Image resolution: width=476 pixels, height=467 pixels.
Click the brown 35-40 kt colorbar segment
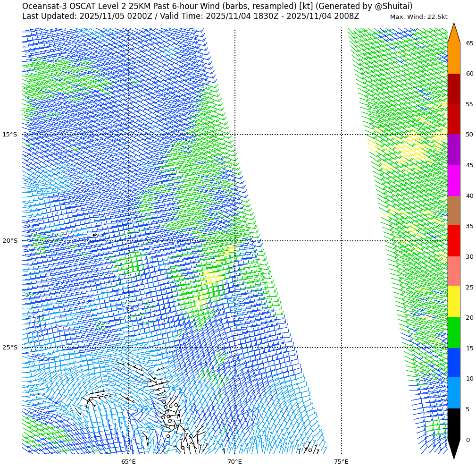(453, 211)
